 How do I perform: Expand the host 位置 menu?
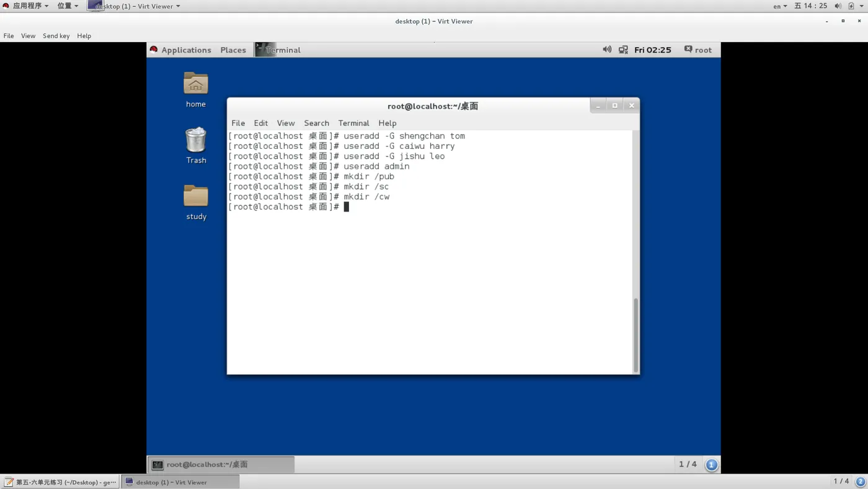coord(68,6)
